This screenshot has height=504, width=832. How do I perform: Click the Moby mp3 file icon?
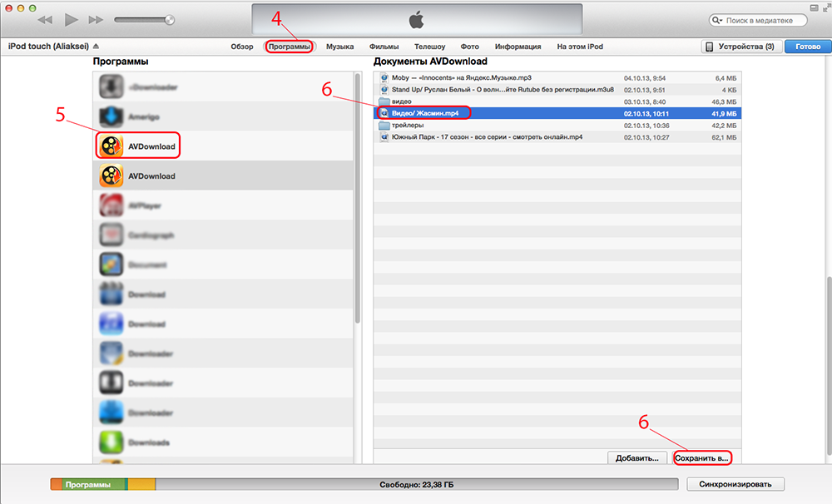click(x=384, y=78)
